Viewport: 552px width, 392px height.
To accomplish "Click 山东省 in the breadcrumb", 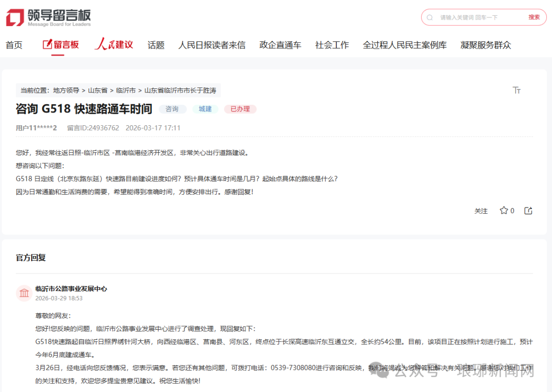I will tap(98, 90).
